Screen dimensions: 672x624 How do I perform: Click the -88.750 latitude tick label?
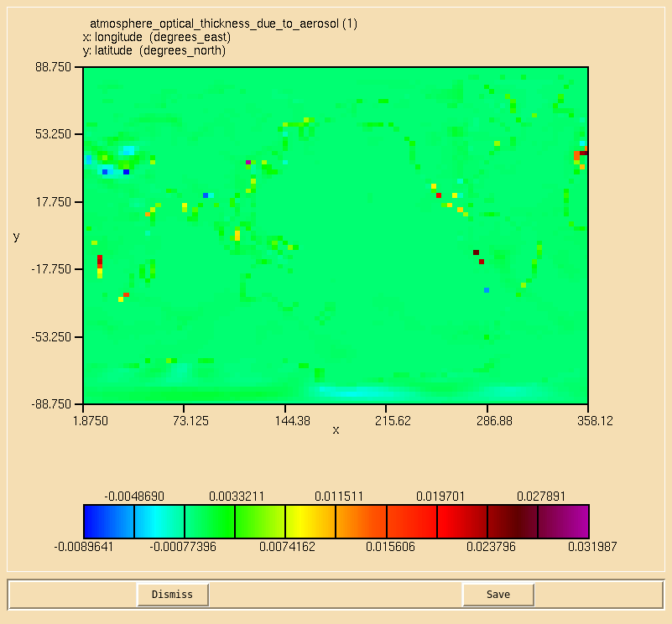point(51,404)
